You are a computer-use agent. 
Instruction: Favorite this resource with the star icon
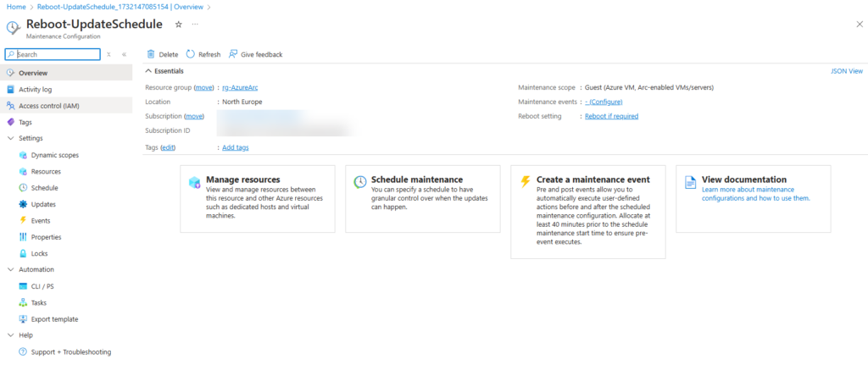point(178,25)
